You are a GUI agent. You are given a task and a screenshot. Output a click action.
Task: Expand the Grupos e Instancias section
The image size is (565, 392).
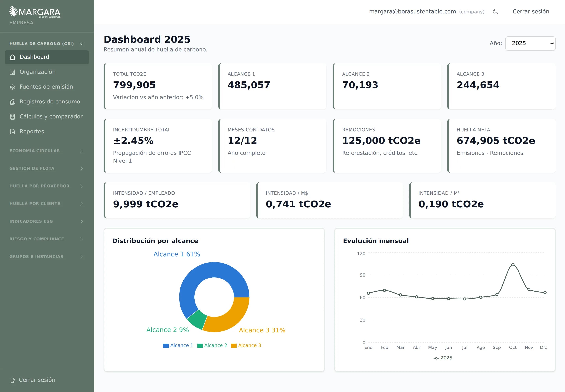coord(47,257)
